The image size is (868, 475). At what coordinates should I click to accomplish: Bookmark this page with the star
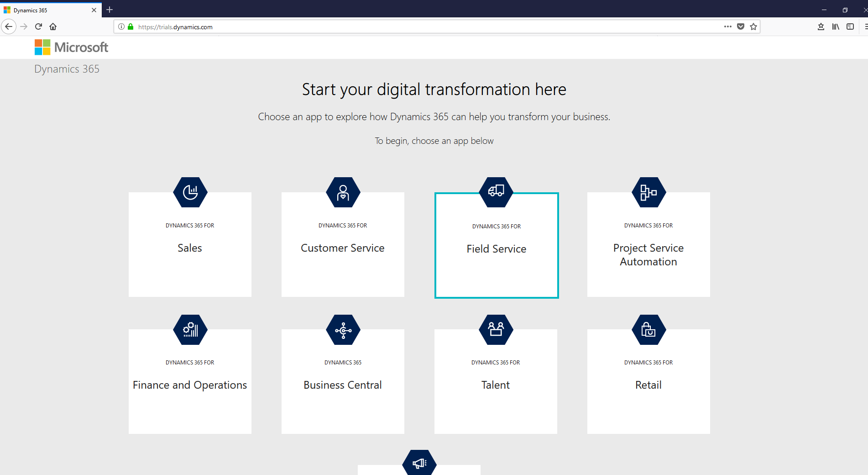pos(753,26)
